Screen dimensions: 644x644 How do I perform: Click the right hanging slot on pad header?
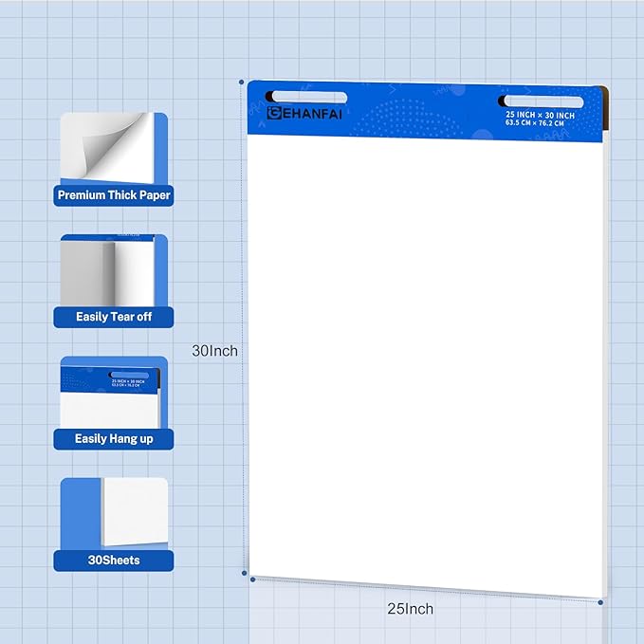coord(541,101)
